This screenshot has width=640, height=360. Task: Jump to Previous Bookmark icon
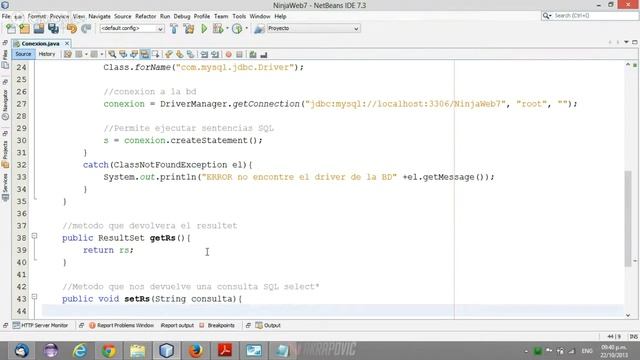click(x=169, y=54)
